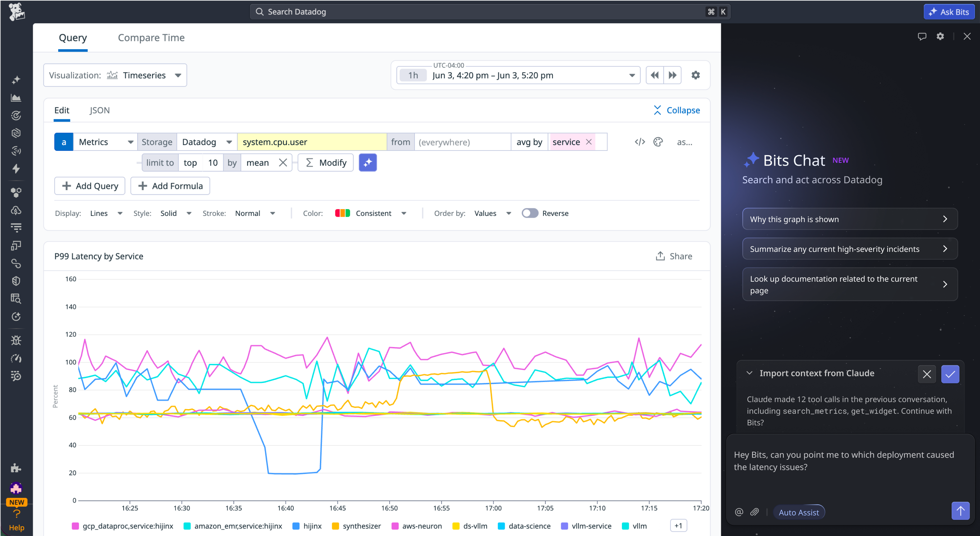980x536 pixels.
Task: Click the Add Formula button
Action: click(170, 186)
